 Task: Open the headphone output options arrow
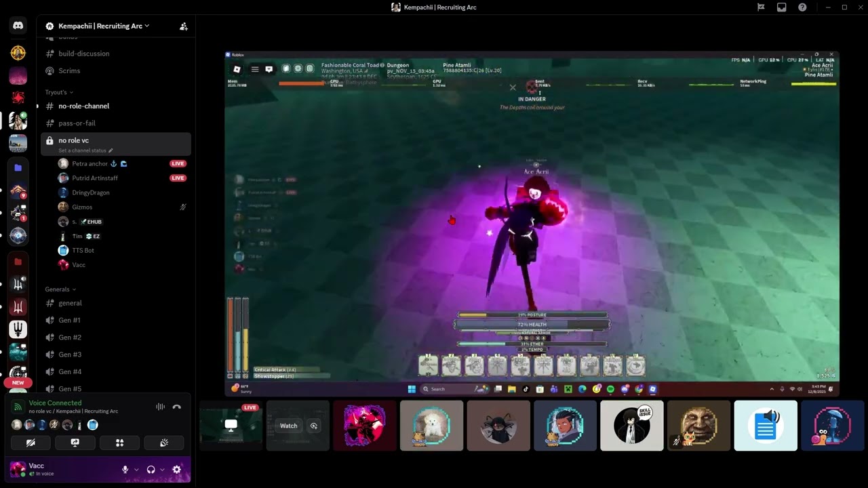click(162, 470)
